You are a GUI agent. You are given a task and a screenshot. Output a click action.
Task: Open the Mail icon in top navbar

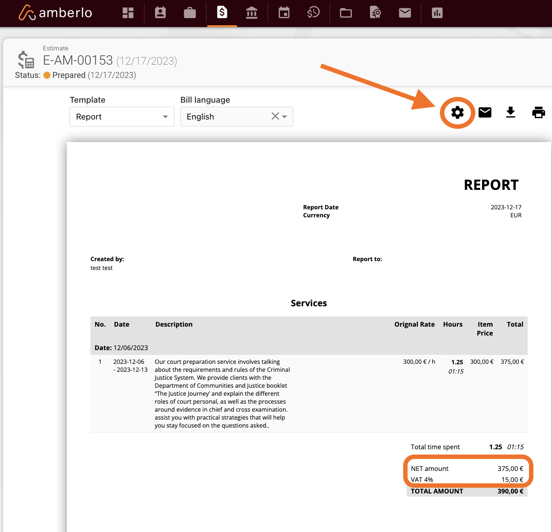point(405,13)
